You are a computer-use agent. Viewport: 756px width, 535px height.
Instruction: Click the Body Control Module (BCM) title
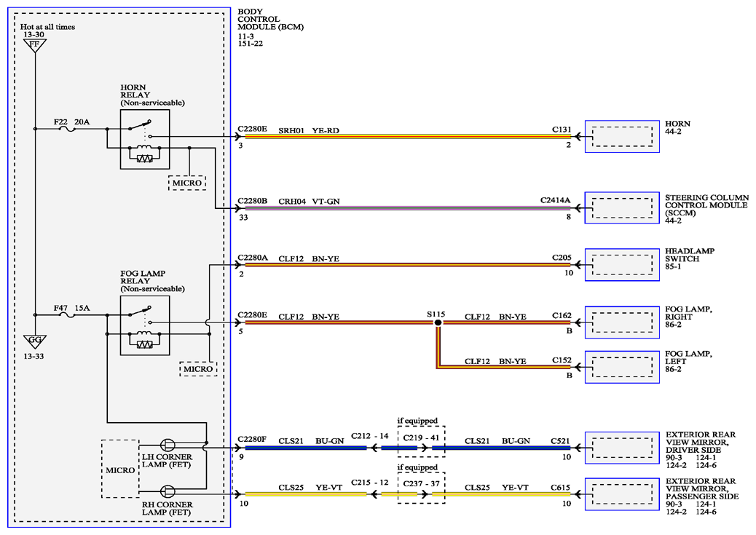click(x=270, y=19)
